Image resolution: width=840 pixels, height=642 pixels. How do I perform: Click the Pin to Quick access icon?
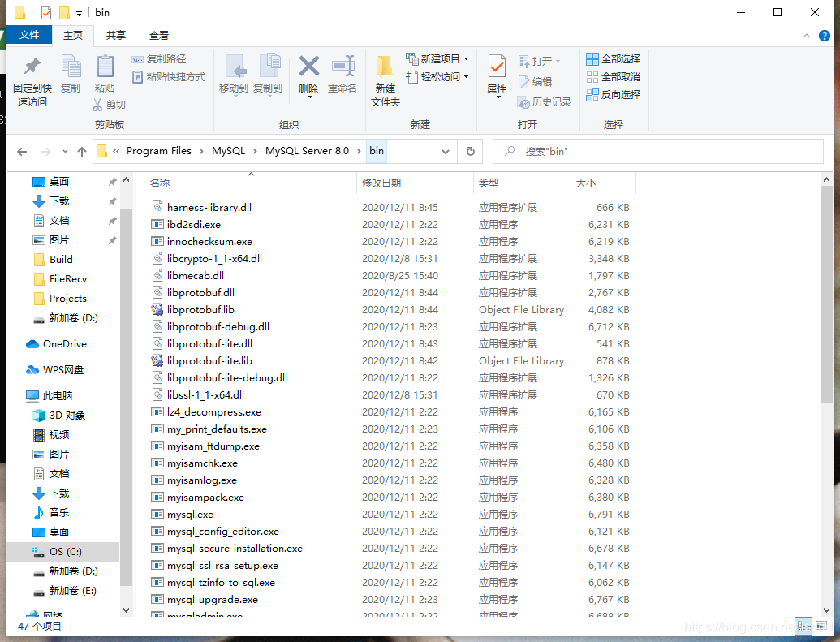[32, 67]
